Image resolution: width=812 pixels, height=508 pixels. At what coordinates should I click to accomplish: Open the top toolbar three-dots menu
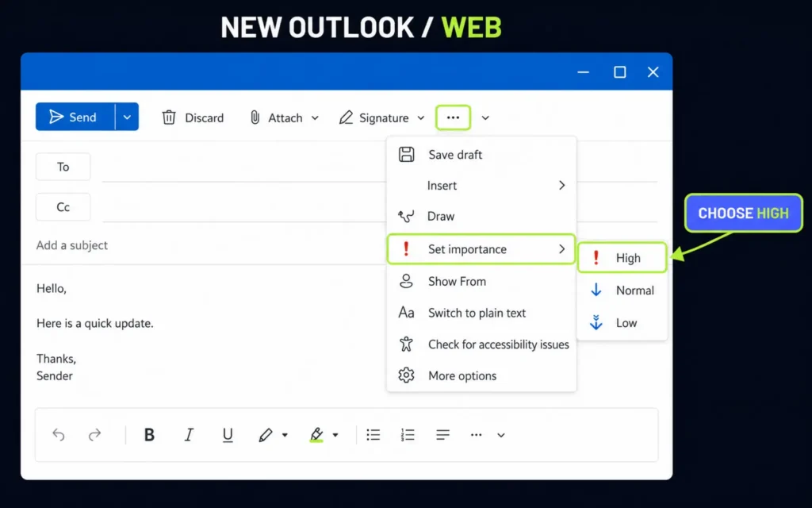click(453, 117)
